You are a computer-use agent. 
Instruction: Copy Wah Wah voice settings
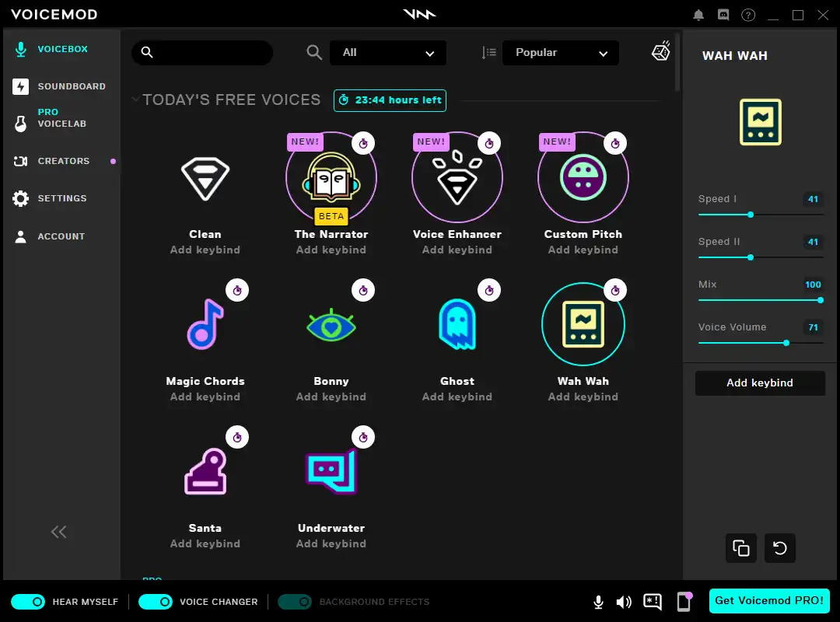[741, 548]
